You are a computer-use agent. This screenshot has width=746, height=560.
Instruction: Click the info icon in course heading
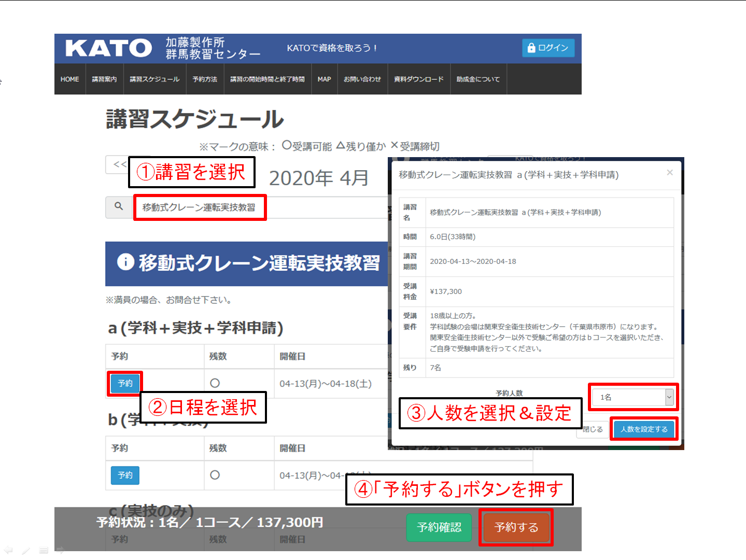pyautogui.click(x=125, y=262)
